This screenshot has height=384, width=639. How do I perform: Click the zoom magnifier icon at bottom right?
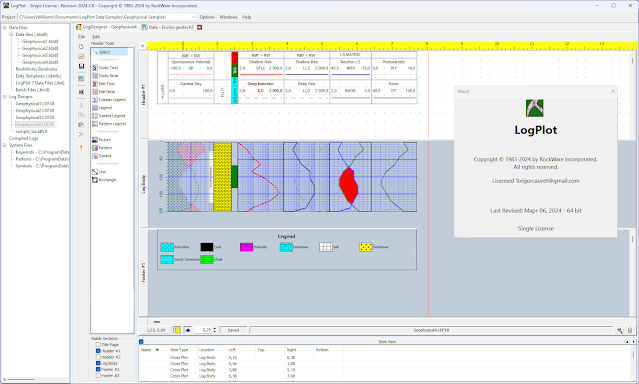point(619,330)
